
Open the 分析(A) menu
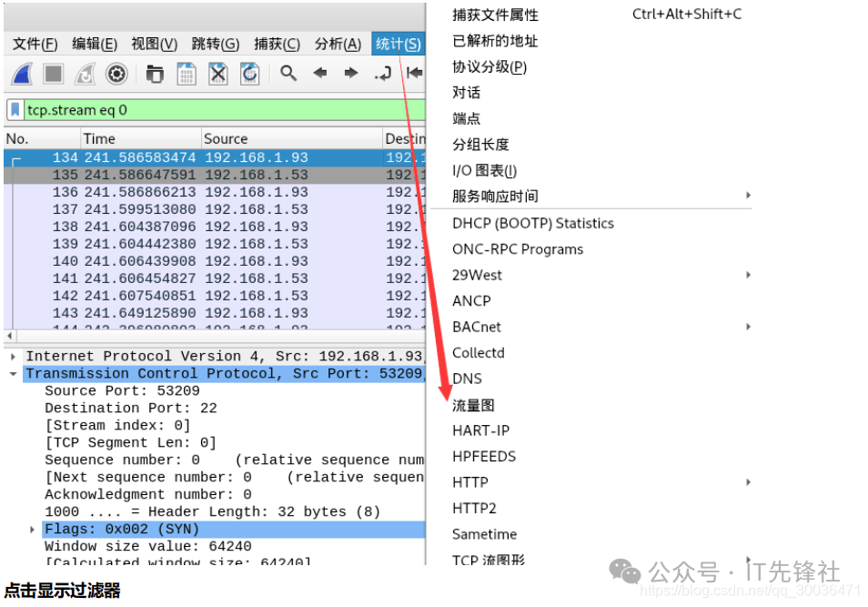click(338, 44)
